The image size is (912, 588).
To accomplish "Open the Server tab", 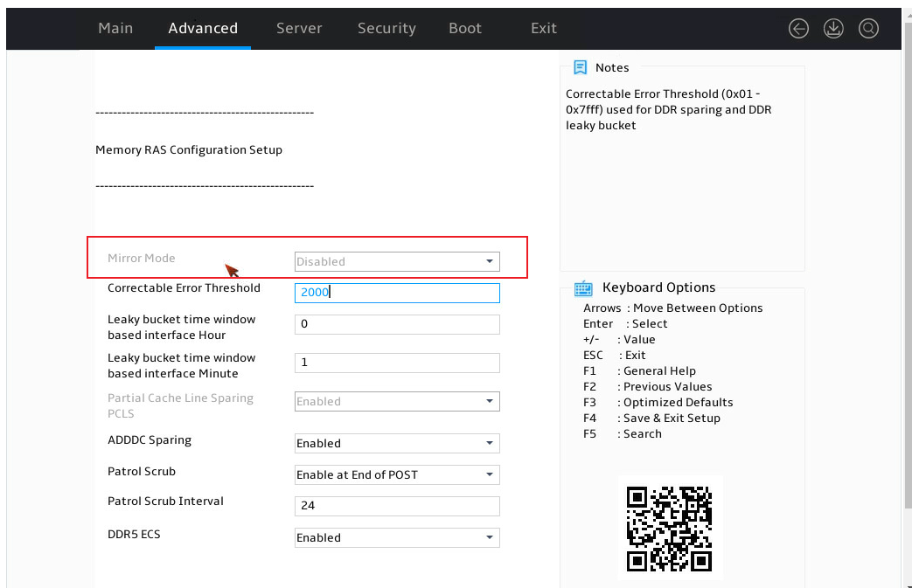I will click(299, 28).
